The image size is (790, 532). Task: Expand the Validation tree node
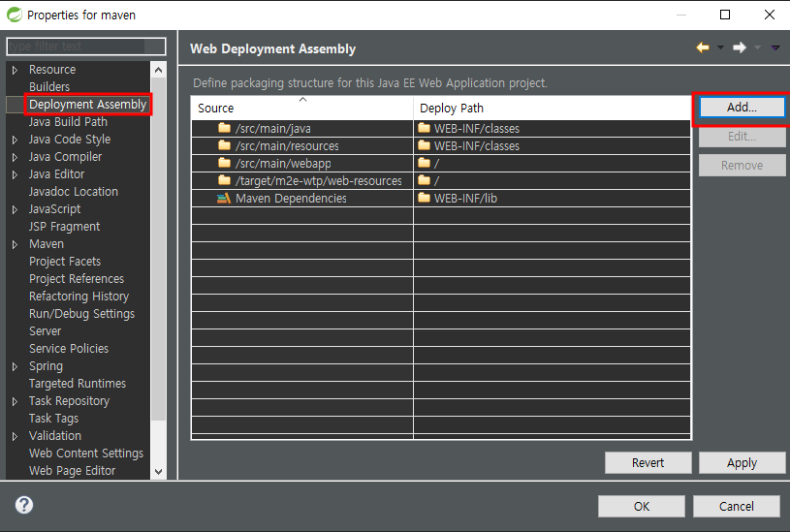point(16,436)
